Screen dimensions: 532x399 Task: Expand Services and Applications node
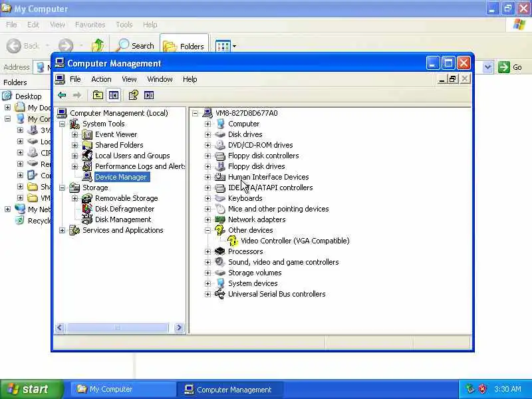pyautogui.click(x=62, y=230)
